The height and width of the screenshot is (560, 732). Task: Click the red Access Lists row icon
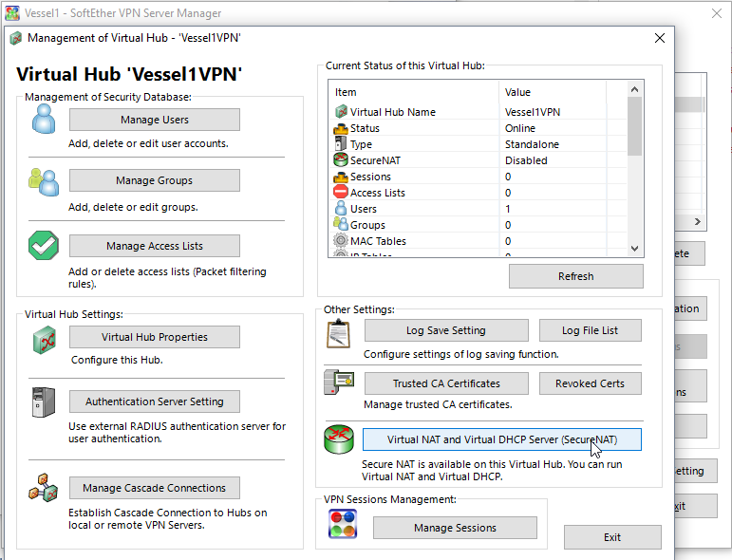(341, 192)
